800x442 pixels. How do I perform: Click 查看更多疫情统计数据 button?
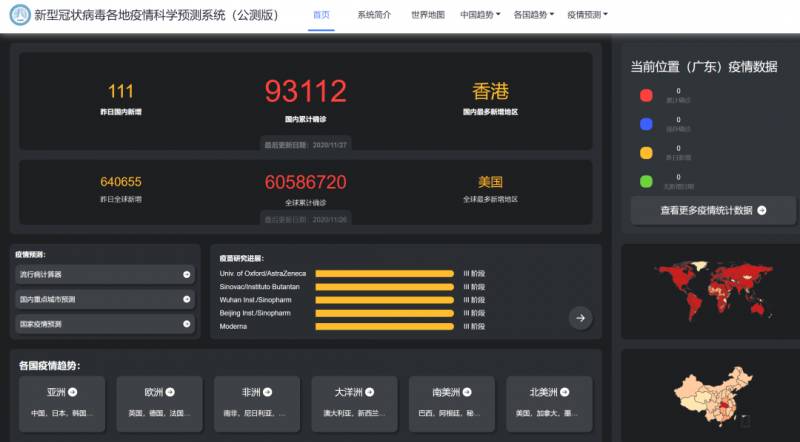tap(713, 210)
